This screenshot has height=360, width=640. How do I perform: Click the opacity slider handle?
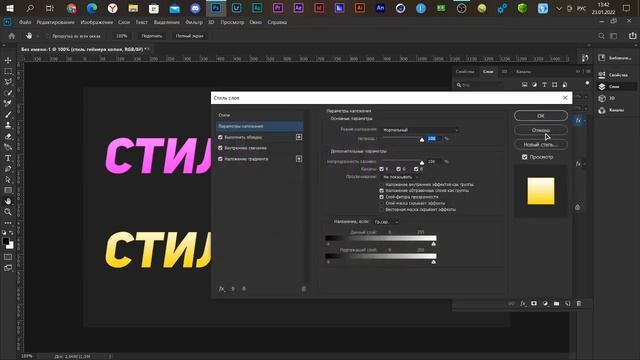422,140
